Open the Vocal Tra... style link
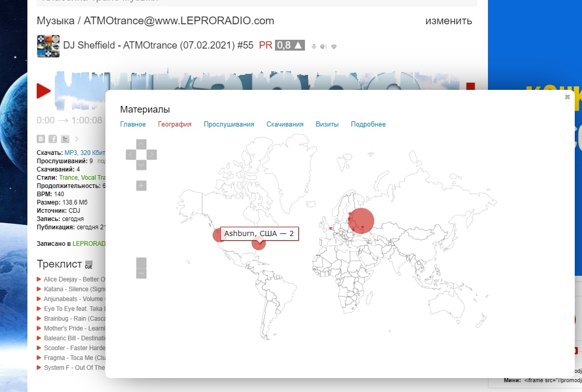The height and width of the screenshot is (392, 582). pos(93,177)
